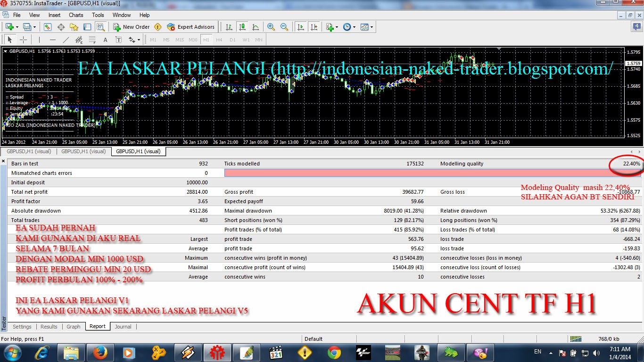Select the Text tool (A icon)
The image size is (644, 362).
click(105, 40)
